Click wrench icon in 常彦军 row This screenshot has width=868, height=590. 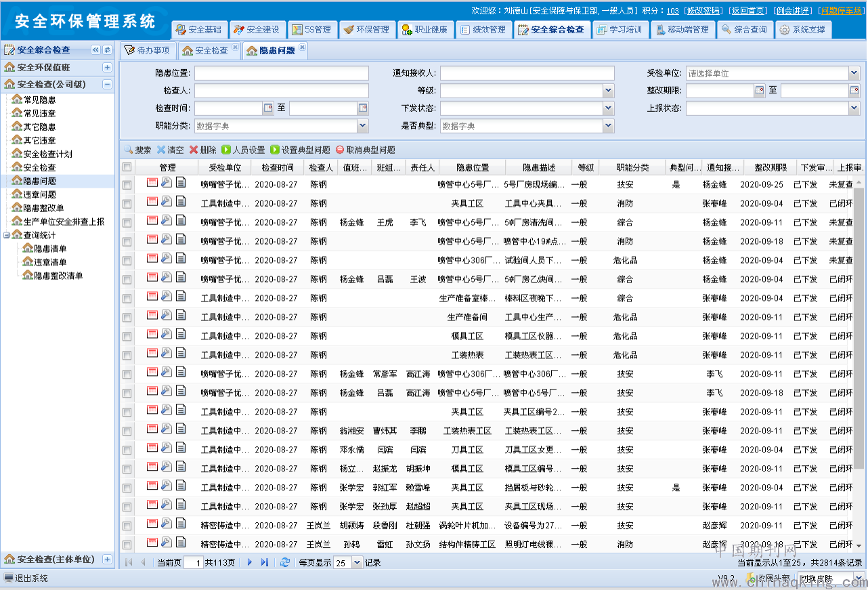[x=167, y=372]
